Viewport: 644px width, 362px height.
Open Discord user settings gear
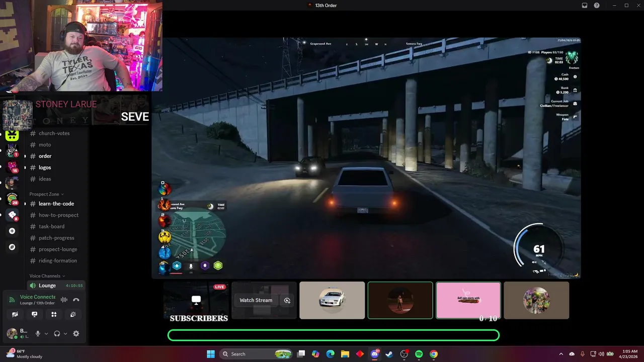pos(76,333)
